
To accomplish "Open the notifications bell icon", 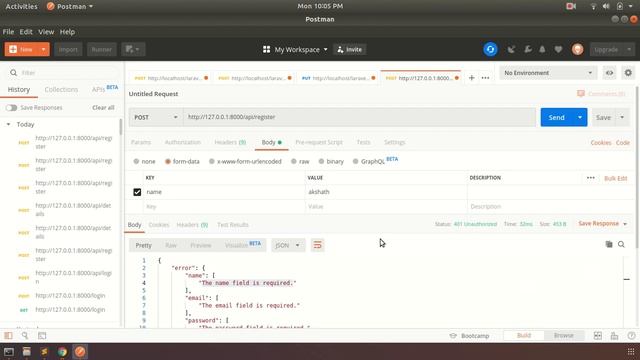I will (x=542, y=49).
